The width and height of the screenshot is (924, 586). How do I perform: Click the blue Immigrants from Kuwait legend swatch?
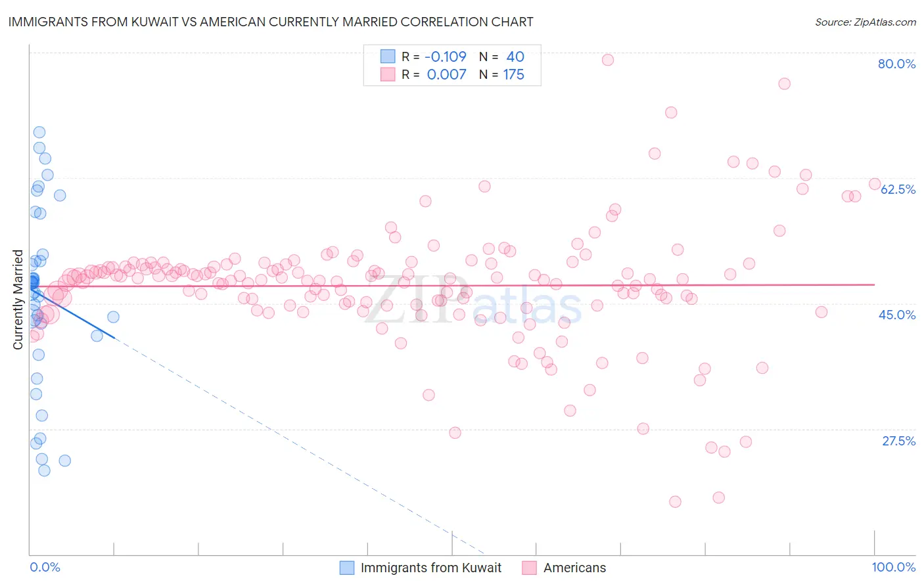(x=347, y=568)
